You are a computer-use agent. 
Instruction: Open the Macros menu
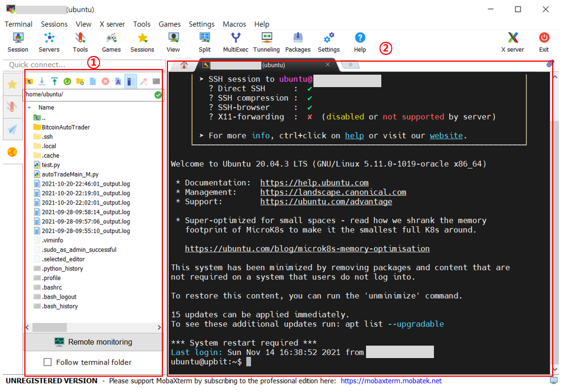(x=234, y=24)
